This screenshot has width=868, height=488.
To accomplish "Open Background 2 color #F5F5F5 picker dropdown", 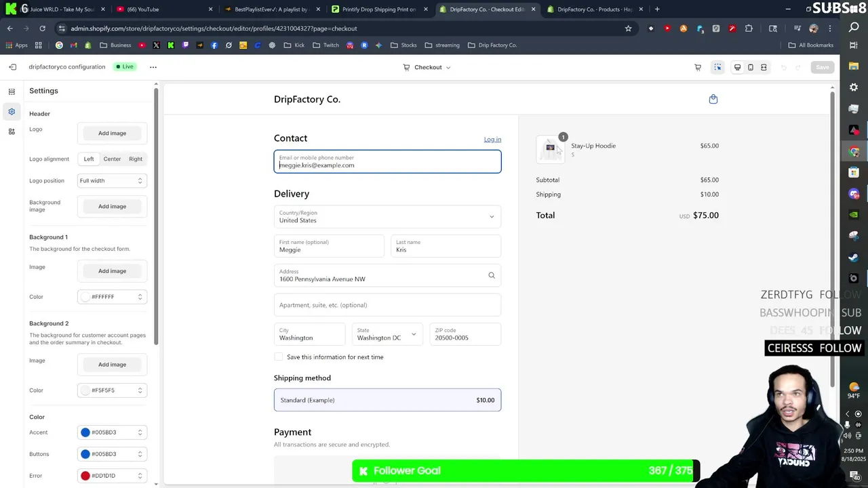I will [x=112, y=390].
